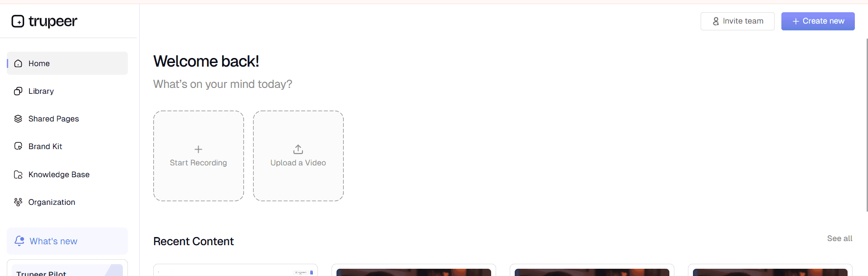Select the Start Recording card
868x276 pixels.
coord(199,156)
